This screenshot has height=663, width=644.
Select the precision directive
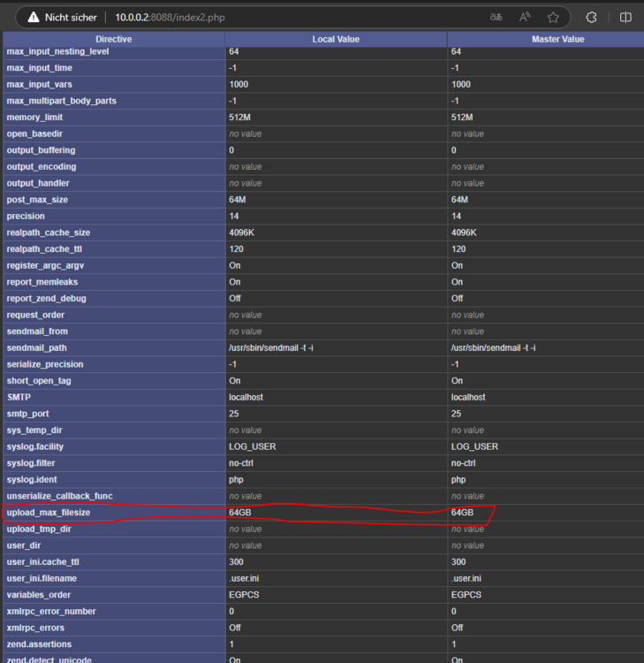(26, 216)
